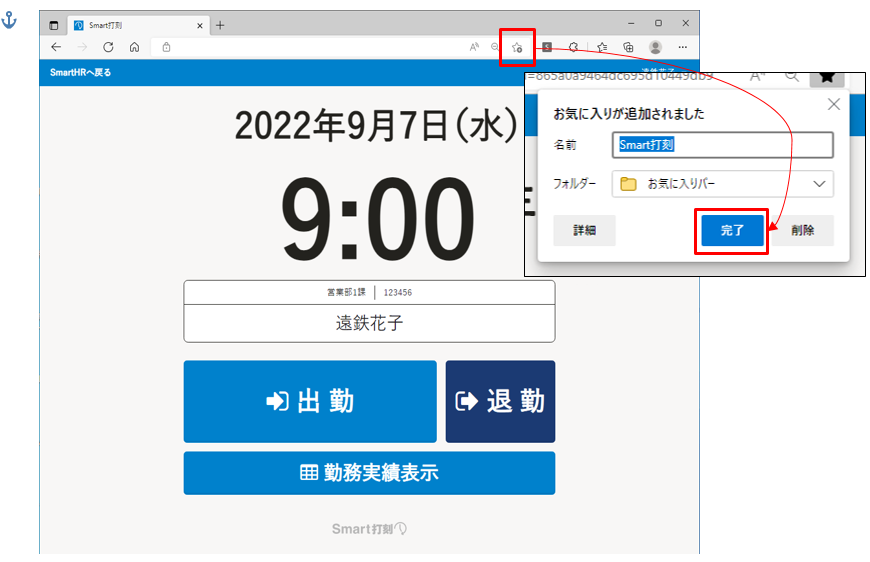Reload the page with refresh icon

coord(108,47)
